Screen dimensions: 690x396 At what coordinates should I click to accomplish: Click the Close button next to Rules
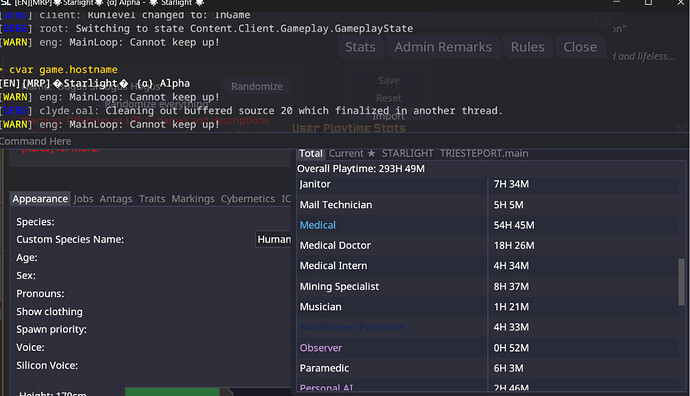tap(580, 47)
